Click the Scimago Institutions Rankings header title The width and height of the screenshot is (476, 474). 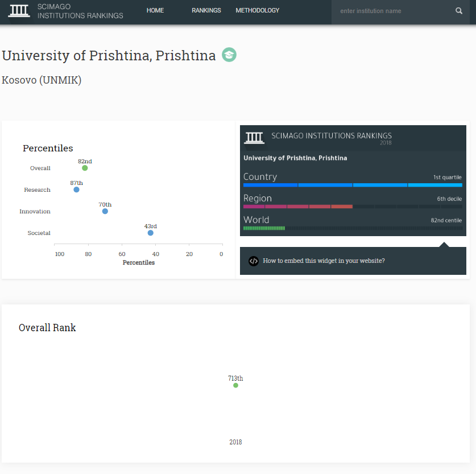(80, 11)
